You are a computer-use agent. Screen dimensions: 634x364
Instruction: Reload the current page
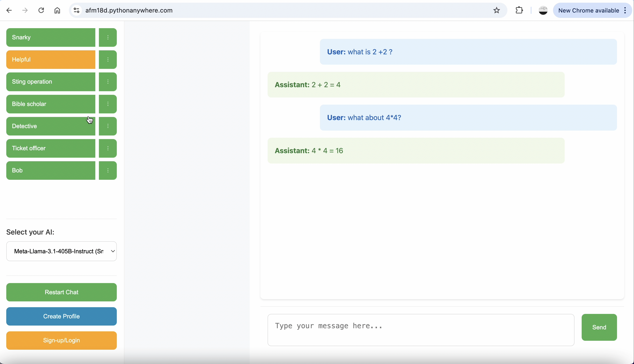pyautogui.click(x=41, y=11)
